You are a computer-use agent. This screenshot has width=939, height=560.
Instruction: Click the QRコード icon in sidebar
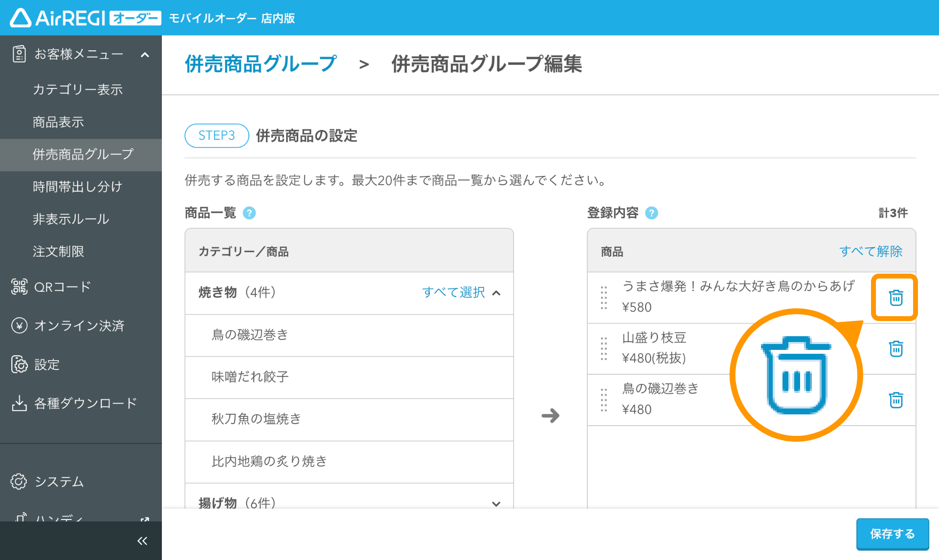click(19, 287)
